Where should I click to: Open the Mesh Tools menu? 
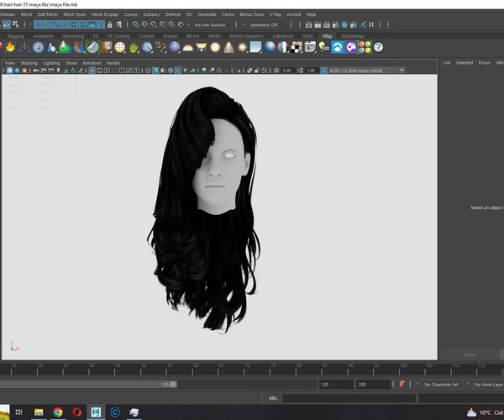[x=74, y=14]
